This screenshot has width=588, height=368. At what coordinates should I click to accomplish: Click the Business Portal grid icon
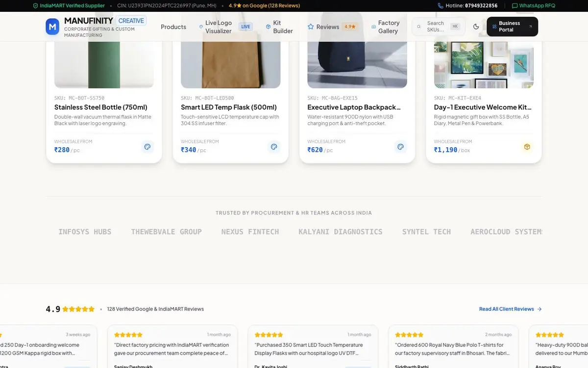(x=494, y=27)
